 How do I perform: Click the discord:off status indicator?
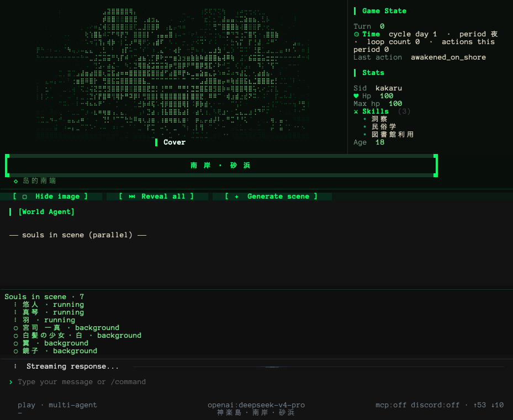click(x=435, y=405)
